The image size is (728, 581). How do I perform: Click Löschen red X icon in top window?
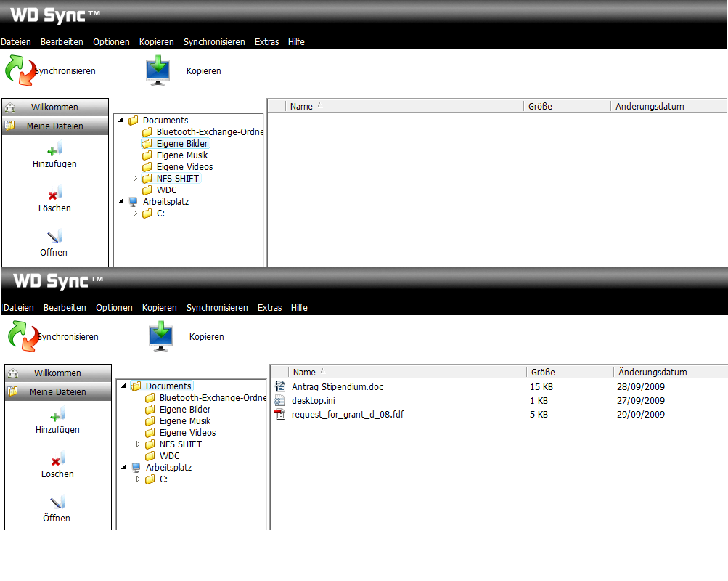click(x=54, y=194)
